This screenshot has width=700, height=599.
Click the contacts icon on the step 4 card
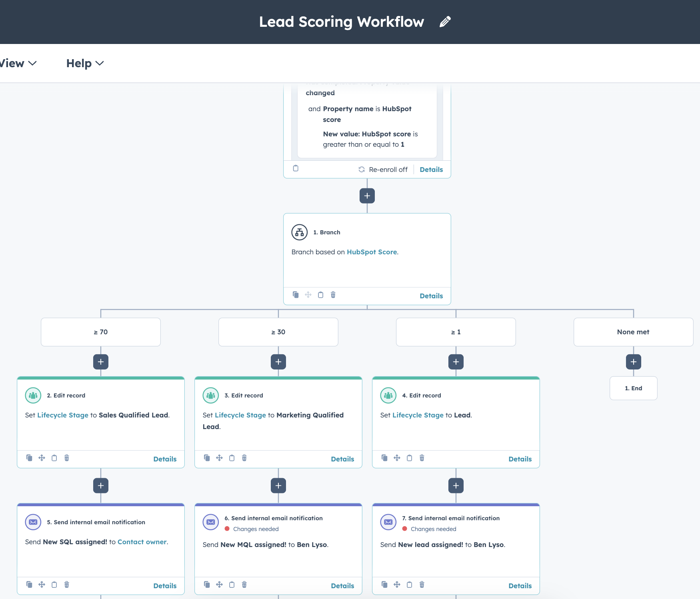387,395
